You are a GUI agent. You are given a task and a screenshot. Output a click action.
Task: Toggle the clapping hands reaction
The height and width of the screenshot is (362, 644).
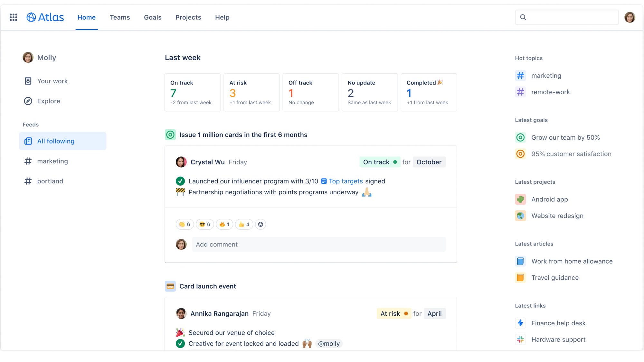point(185,224)
